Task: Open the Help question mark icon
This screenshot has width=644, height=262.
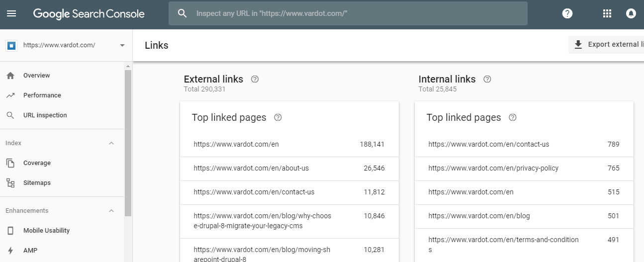Action: point(567,14)
